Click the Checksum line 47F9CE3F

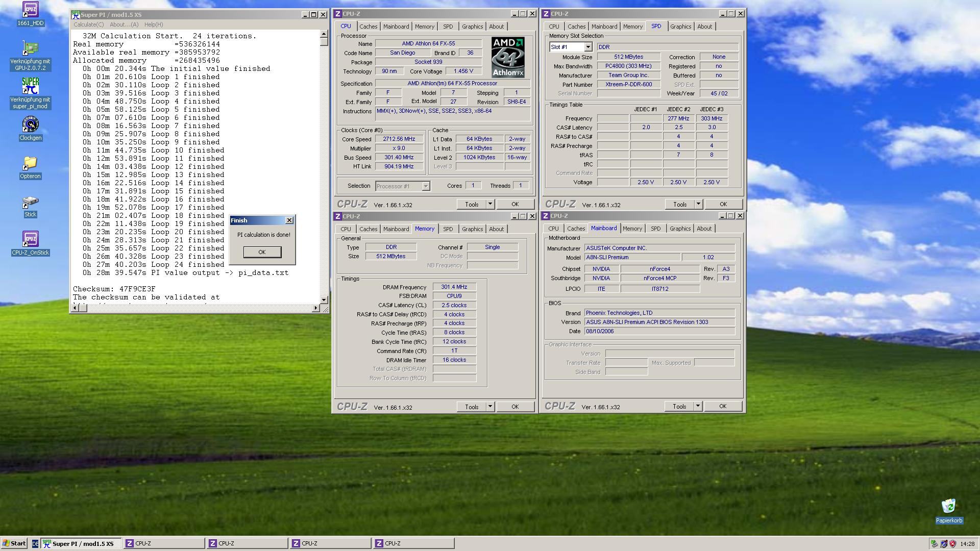[x=114, y=289]
